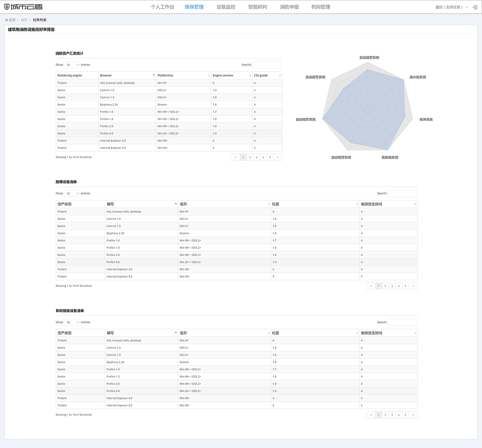Select the 维保管理 nav item
Screen dimensions: 482x448
(x=194, y=7)
